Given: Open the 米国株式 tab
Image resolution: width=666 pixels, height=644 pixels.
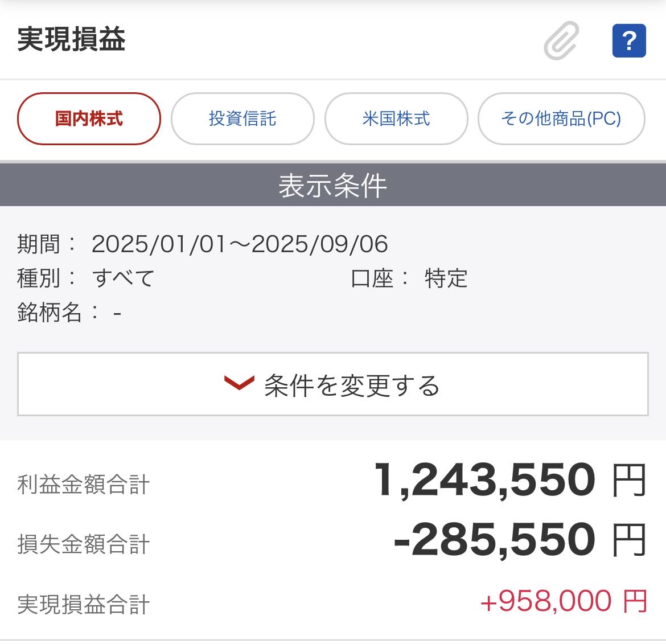Looking at the screenshot, I should pos(396,119).
